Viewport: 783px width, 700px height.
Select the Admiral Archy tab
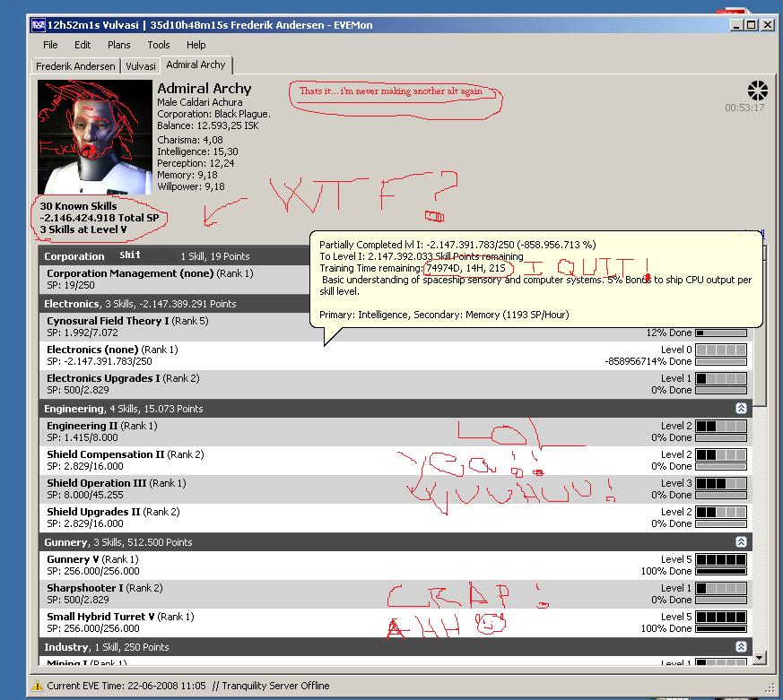pyautogui.click(x=196, y=65)
